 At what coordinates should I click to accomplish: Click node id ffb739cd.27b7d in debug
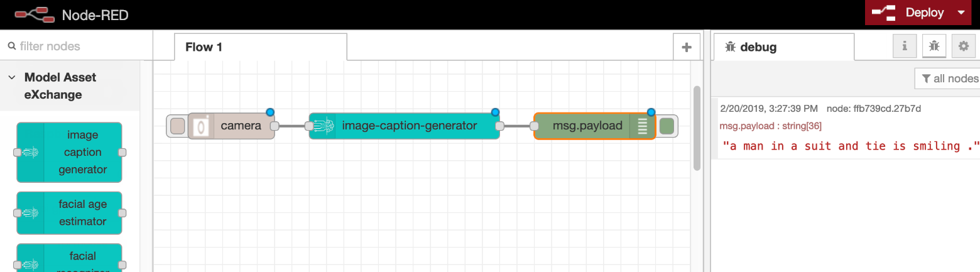874,109
